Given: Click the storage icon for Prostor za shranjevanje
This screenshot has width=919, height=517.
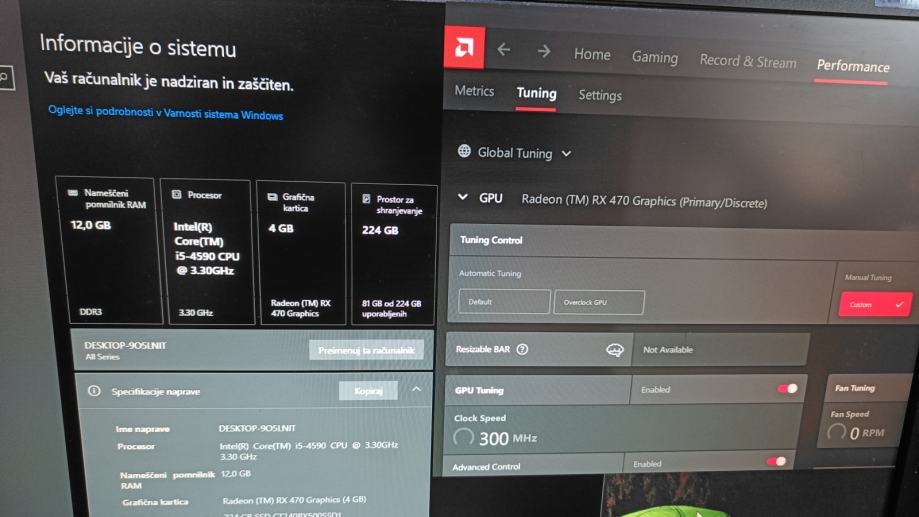Looking at the screenshot, I should click(366, 199).
